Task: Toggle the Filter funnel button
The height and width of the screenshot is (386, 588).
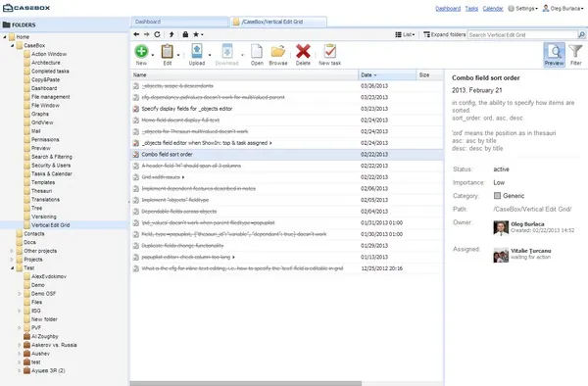Action: tap(575, 55)
